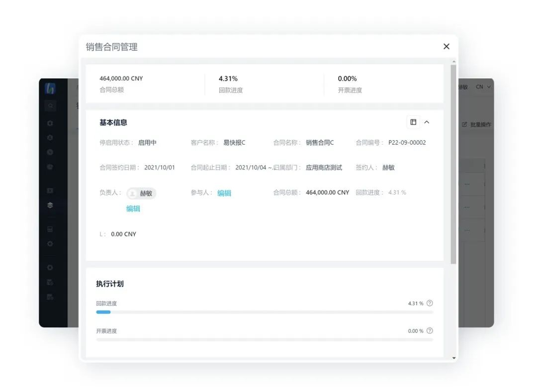537x392 pixels.
Task: Click the layout icon in 基本信息 header
Action: (x=413, y=122)
